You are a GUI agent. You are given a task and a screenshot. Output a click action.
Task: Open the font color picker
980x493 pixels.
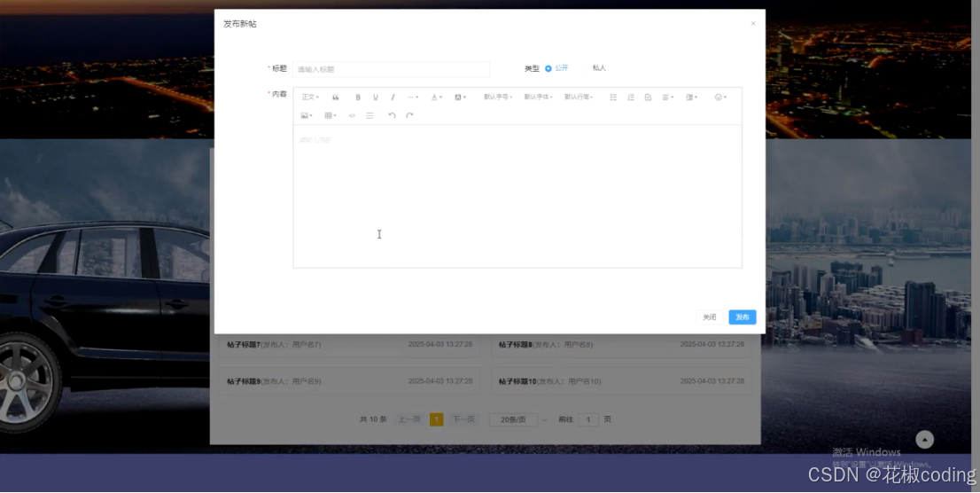pos(436,97)
